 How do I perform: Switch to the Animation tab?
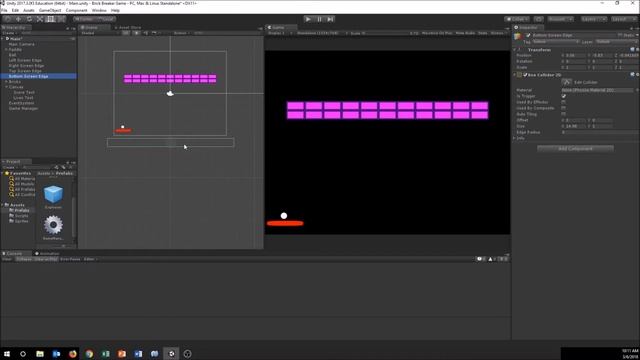(x=47, y=253)
